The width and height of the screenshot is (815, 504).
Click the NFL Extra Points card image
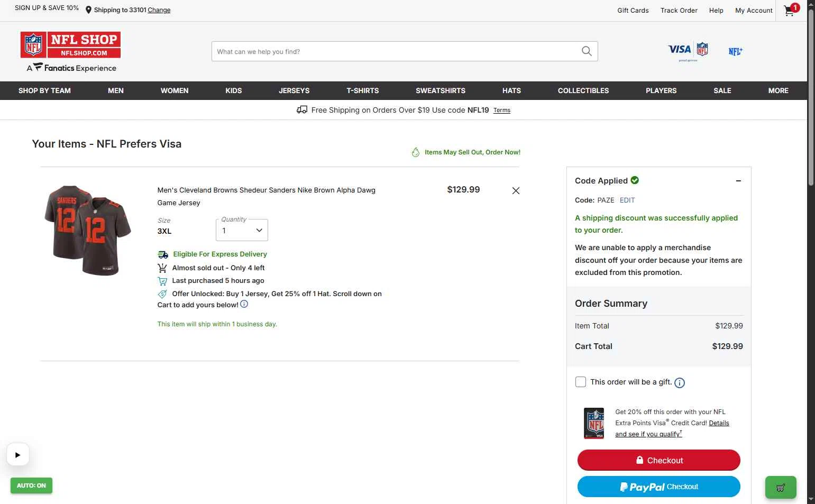point(594,423)
